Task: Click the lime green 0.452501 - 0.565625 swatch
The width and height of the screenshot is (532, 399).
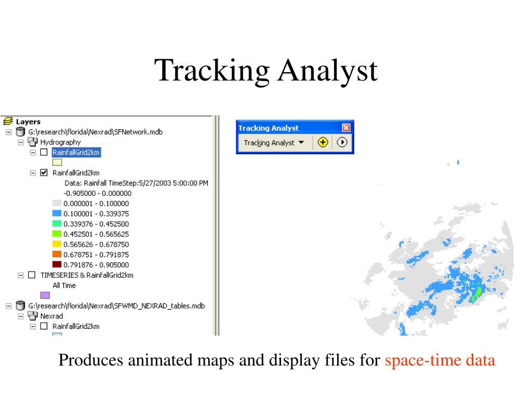Action: click(x=57, y=233)
